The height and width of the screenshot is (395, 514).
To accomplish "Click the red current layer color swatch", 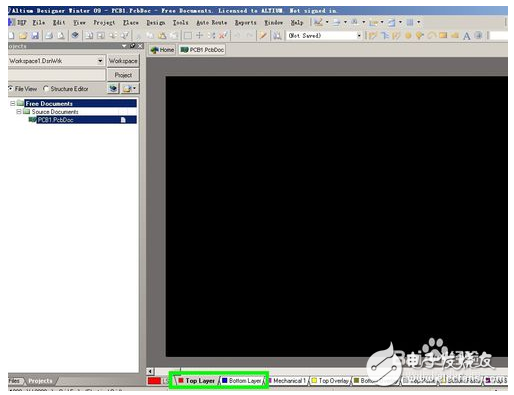I will coord(154,380).
